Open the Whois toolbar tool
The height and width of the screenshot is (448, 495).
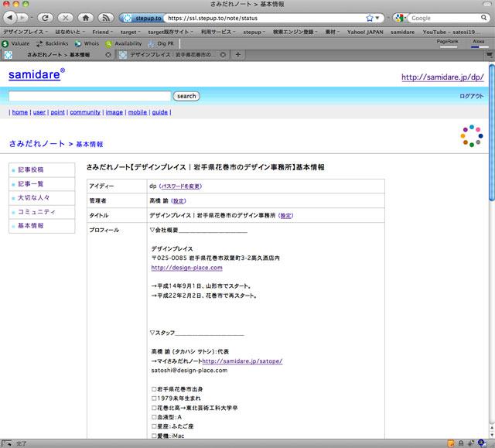[87, 43]
